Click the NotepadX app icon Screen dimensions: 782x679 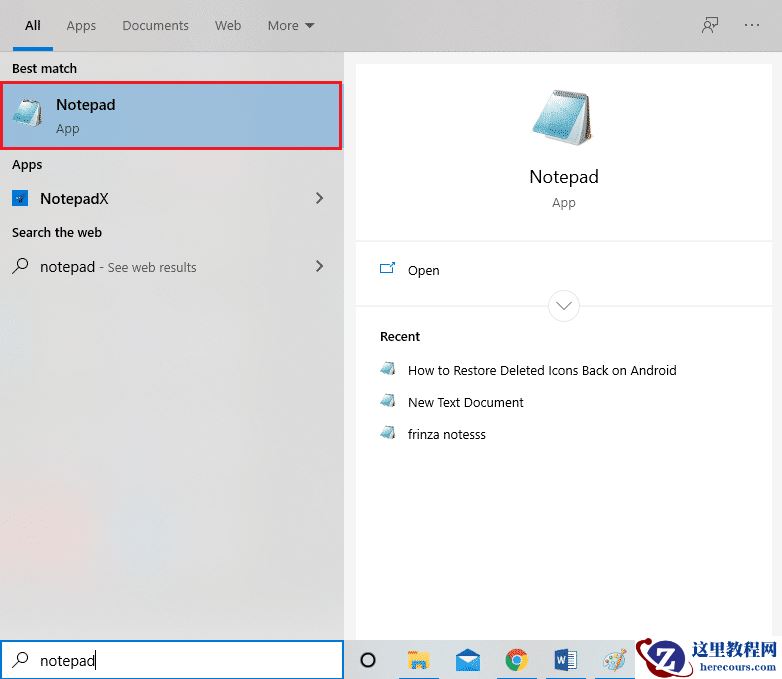[x=20, y=199]
